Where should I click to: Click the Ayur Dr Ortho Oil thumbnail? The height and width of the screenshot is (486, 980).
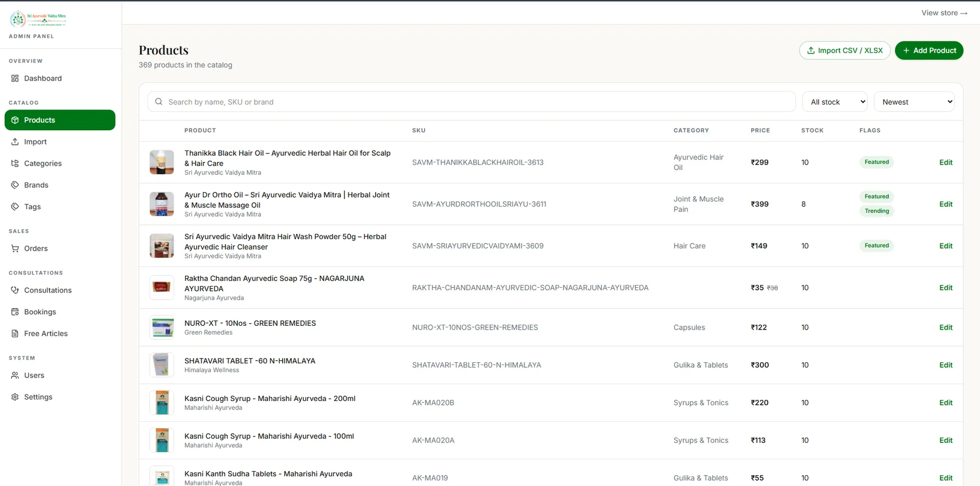162,204
